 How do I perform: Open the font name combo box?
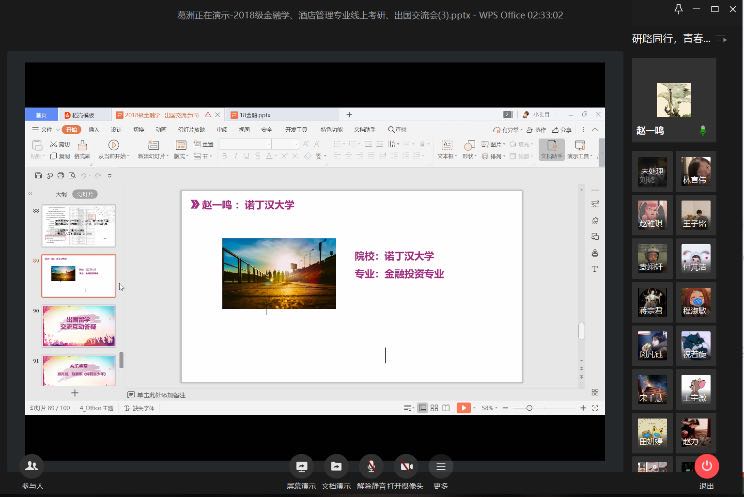point(245,144)
